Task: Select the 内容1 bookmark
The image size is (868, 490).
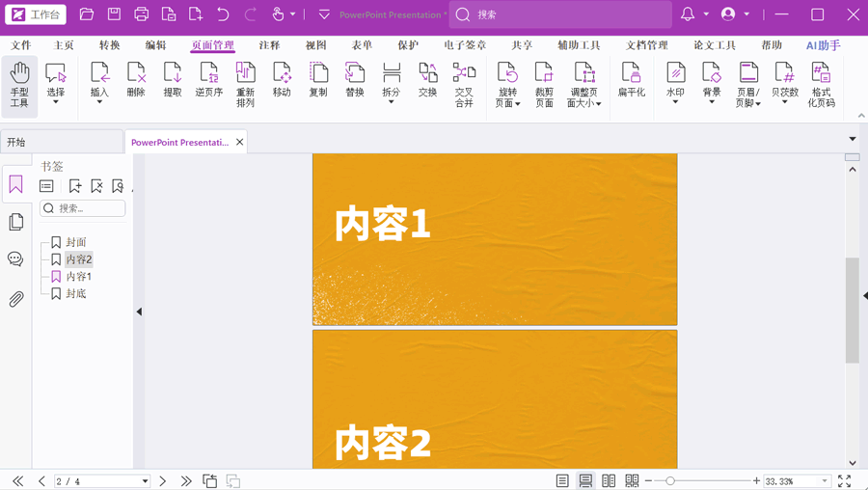Action: [x=78, y=276]
